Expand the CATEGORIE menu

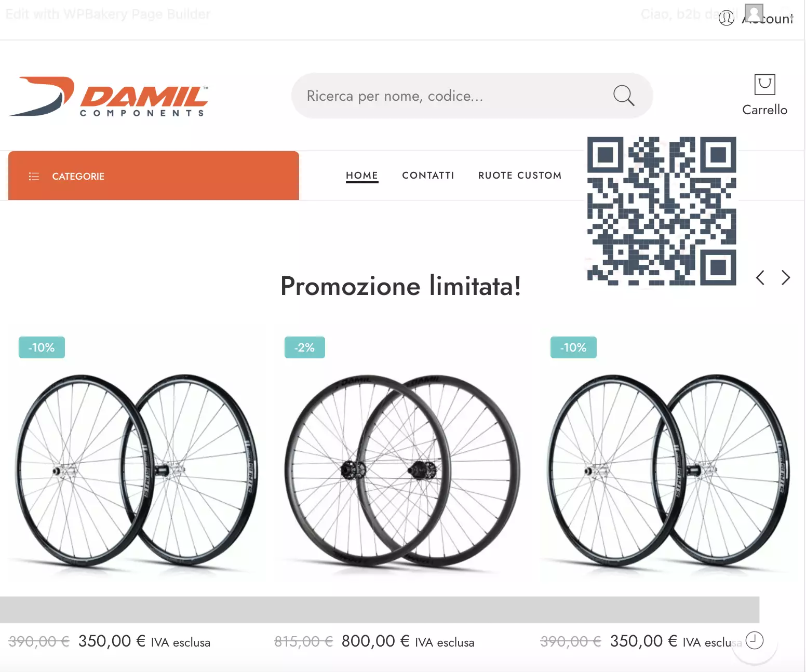pos(154,176)
